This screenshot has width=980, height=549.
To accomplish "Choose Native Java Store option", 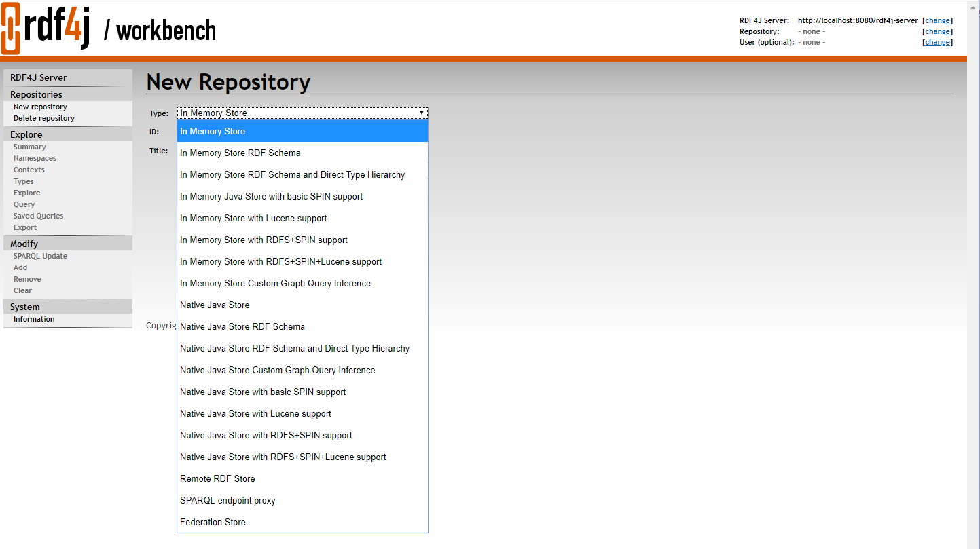I will (302, 305).
